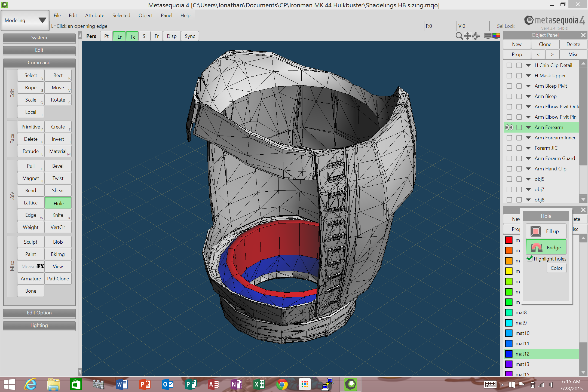Open Google Chrome from the taskbar
The width and height of the screenshot is (588, 392).
[282, 384]
